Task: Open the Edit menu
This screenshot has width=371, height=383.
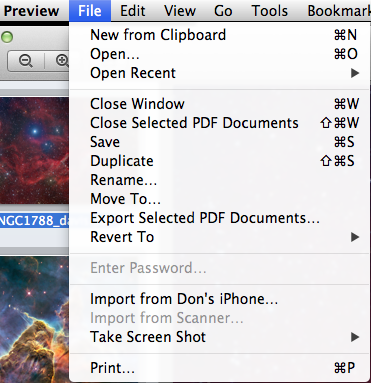Action: 132,11
